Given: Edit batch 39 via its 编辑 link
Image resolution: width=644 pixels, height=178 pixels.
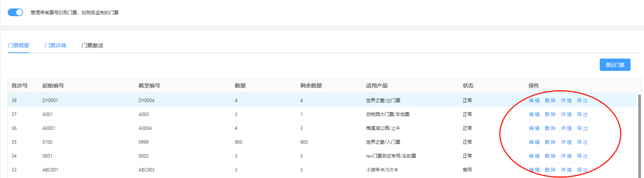Looking at the screenshot, I should pyautogui.click(x=534, y=101).
